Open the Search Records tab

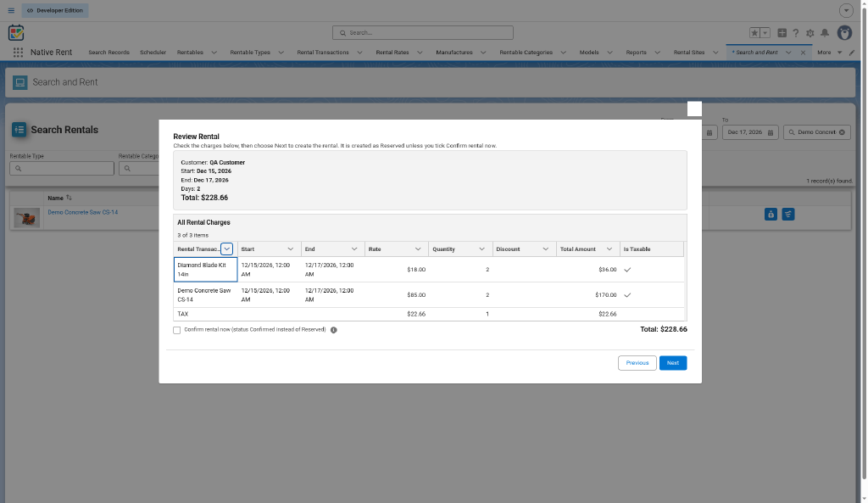108,53
